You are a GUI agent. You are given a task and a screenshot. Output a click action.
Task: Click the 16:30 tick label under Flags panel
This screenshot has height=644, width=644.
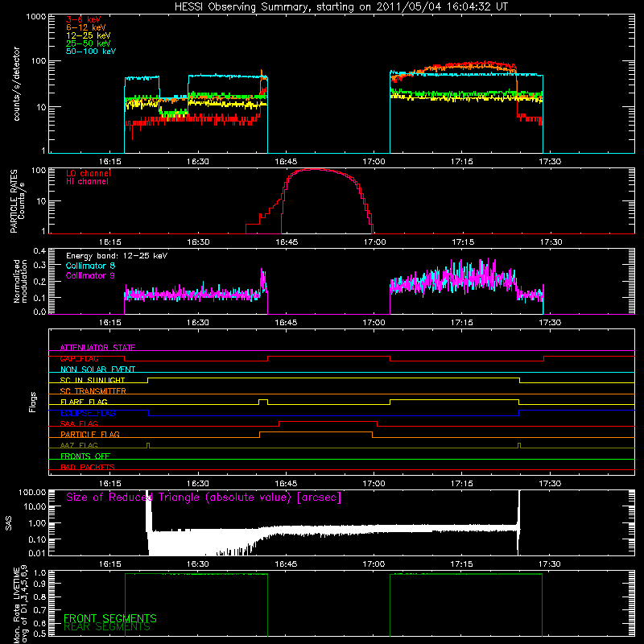198,484
